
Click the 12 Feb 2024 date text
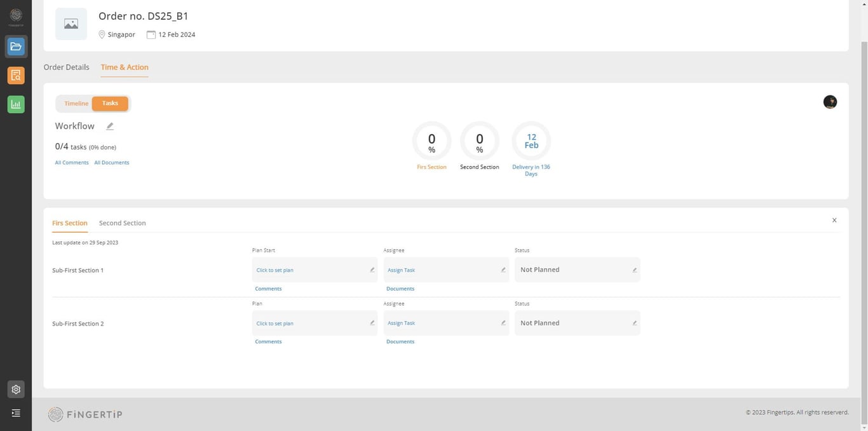[x=177, y=35]
